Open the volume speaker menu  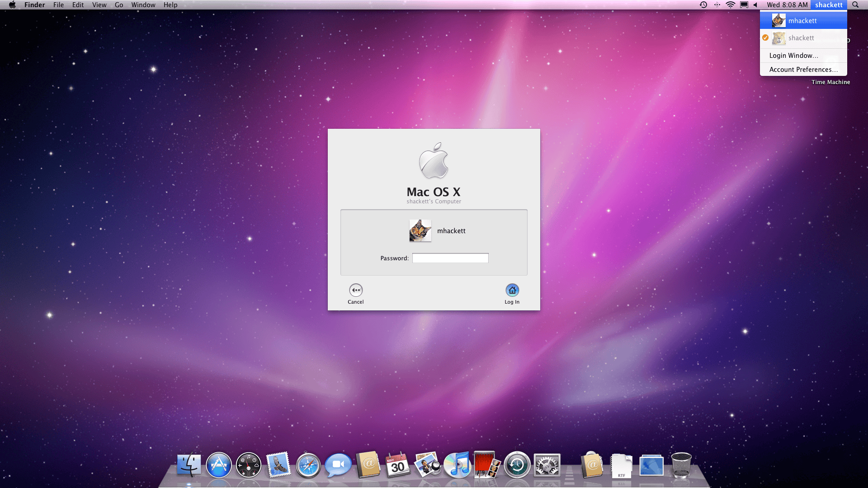755,5
